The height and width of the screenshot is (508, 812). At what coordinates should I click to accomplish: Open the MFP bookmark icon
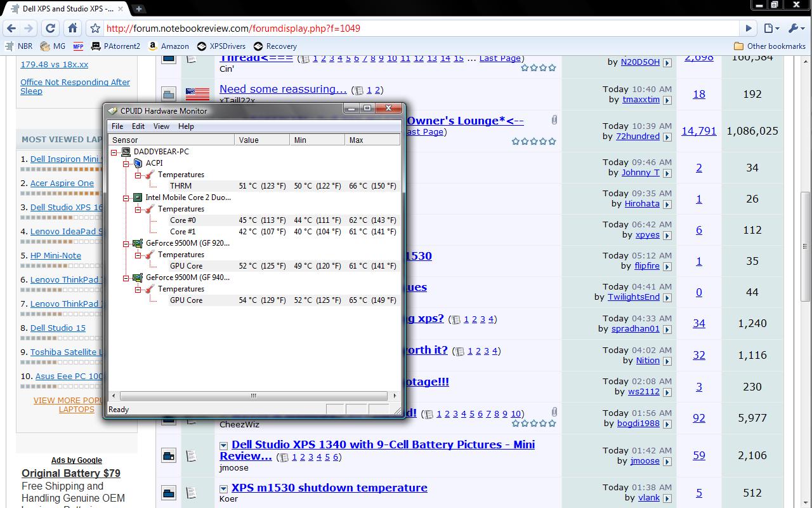point(78,46)
